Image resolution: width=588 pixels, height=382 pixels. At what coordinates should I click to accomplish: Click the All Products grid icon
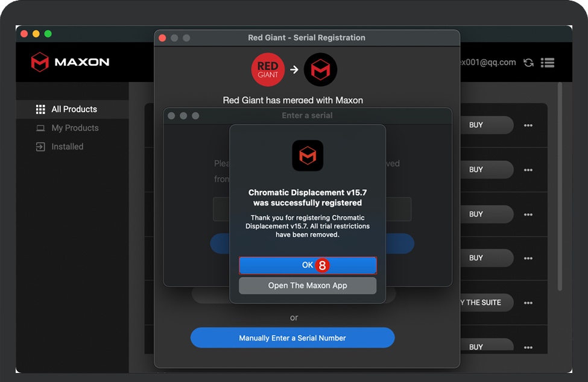click(x=40, y=109)
